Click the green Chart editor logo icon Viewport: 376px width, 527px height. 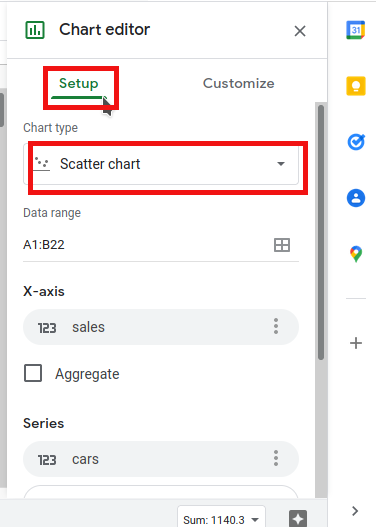click(x=35, y=30)
